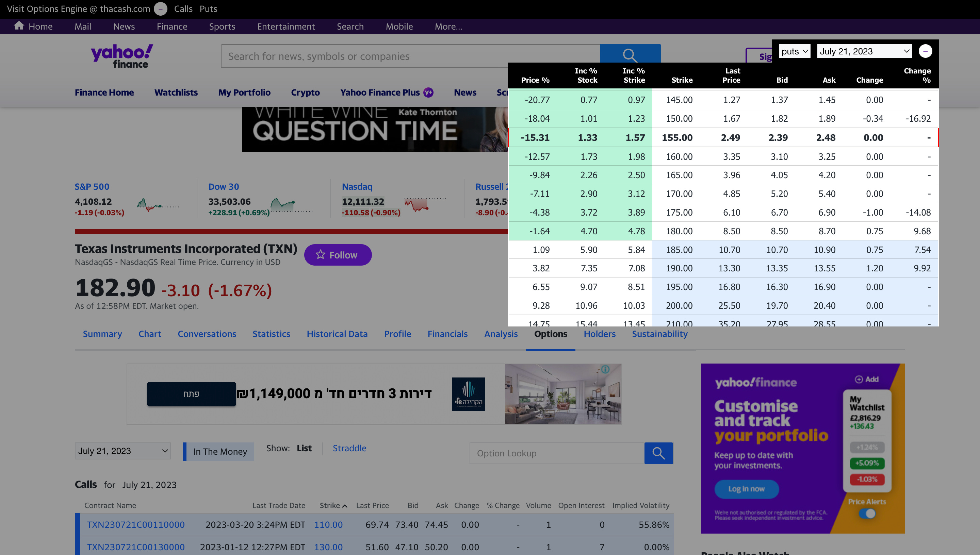Click the main search magnifier button
This screenshot has height=555, width=980.
630,54
